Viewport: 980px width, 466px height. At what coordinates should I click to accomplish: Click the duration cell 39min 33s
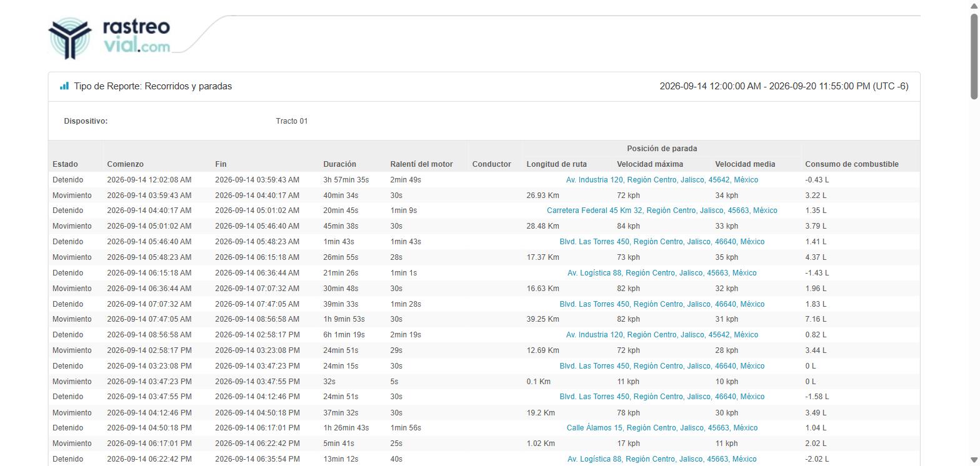[341, 304]
